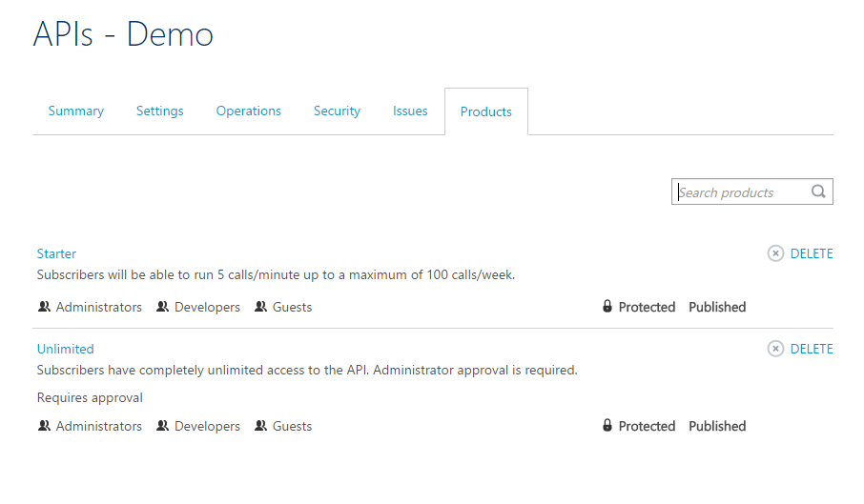The height and width of the screenshot is (504, 864).
Task: Click the Unlimited row delete X icon
Action: (x=775, y=349)
